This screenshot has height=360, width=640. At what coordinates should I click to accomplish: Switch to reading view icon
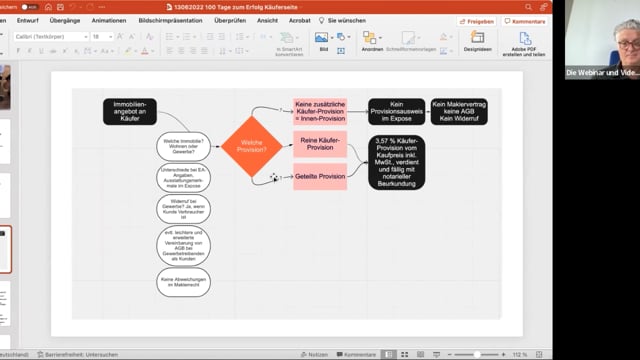[420, 355]
